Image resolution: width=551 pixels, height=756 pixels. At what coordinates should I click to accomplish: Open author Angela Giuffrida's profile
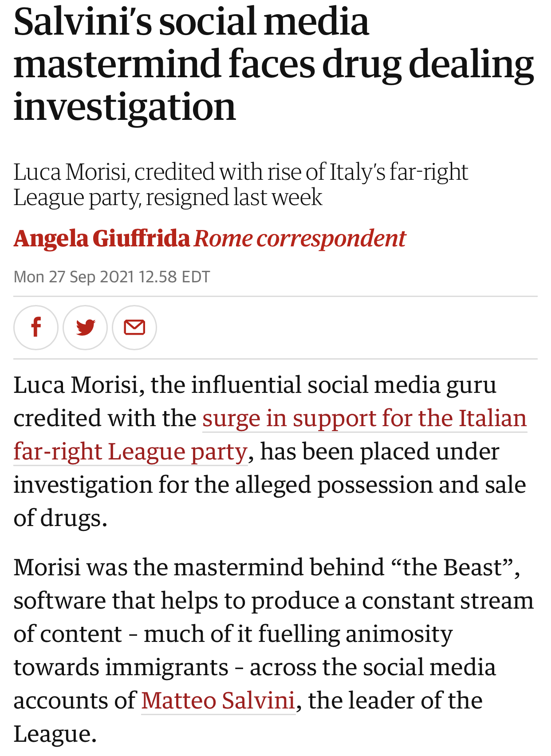102,238
